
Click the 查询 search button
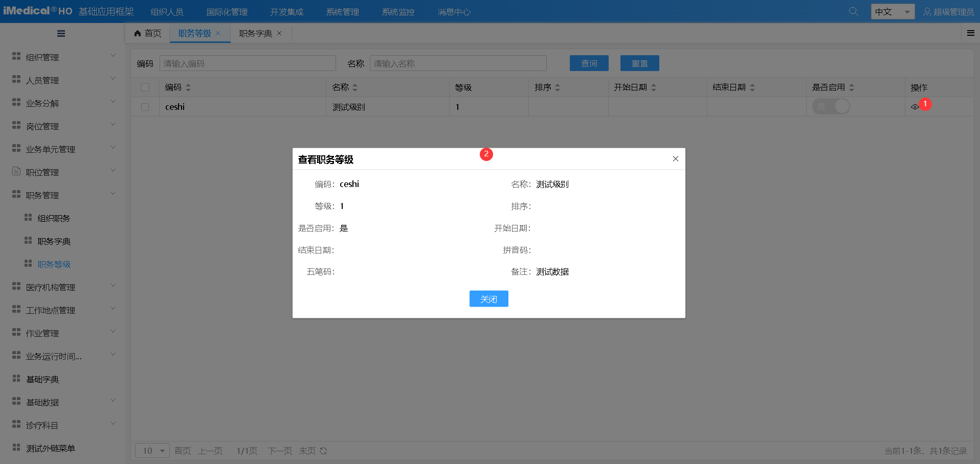point(589,63)
